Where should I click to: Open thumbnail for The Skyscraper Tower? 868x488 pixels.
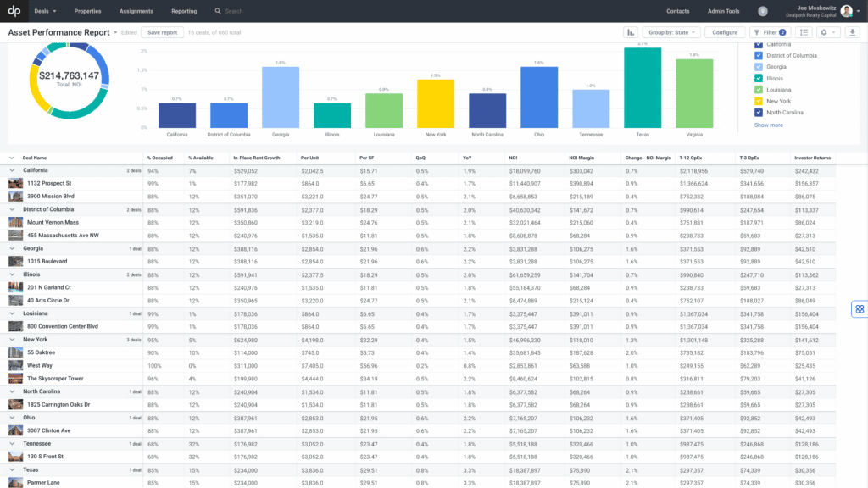(x=15, y=379)
